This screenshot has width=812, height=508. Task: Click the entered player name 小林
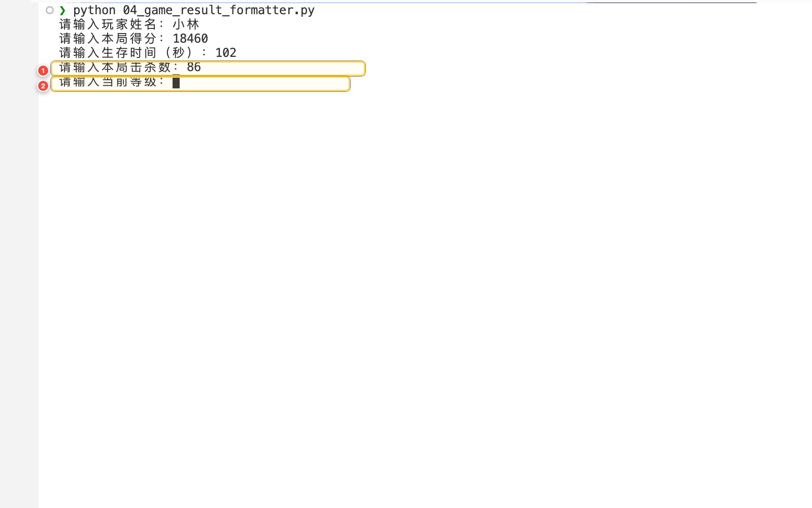[x=186, y=24]
